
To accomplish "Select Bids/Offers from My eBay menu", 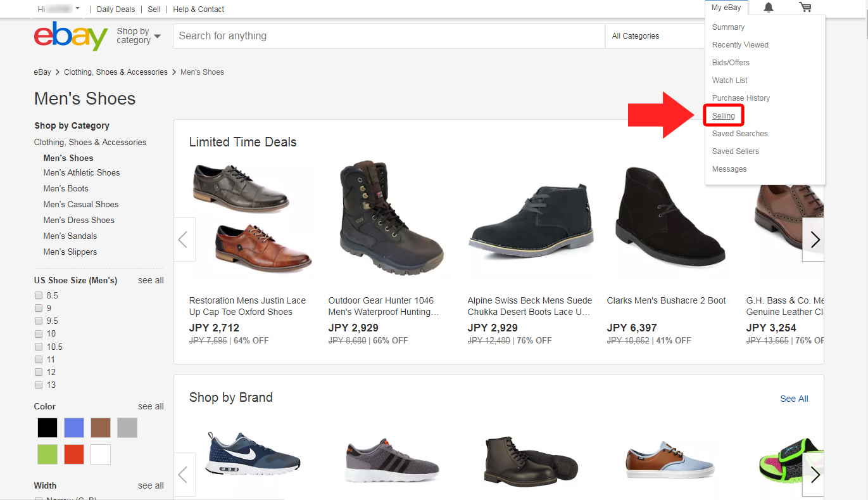I will (x=731, y=63).
